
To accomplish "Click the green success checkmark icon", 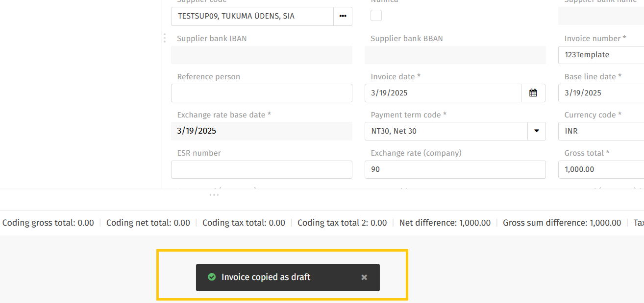I will click(212, 277).
